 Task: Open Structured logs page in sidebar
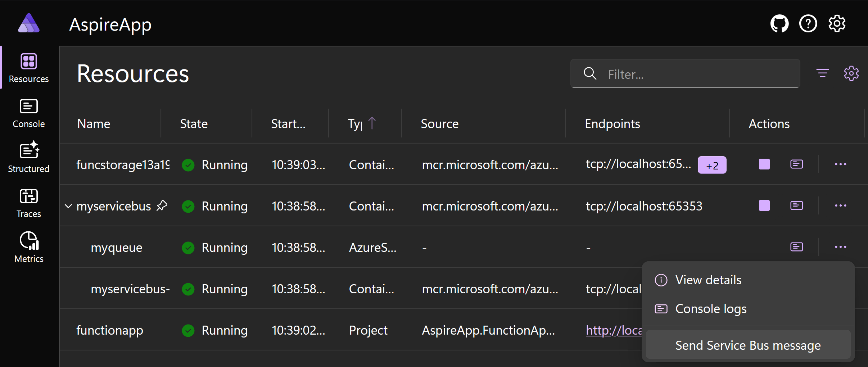[x=29, y=157]
